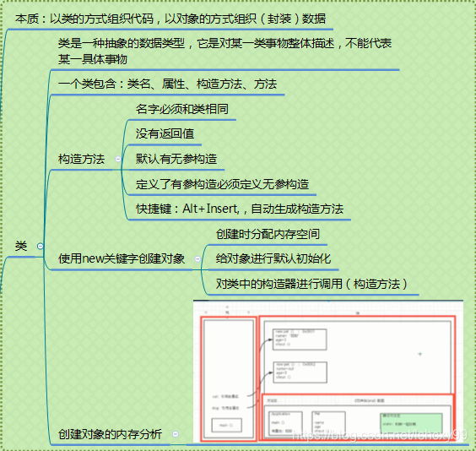The image size is (476, 451).
Task: Select the 类 root topic text
Action: (21, 246)
